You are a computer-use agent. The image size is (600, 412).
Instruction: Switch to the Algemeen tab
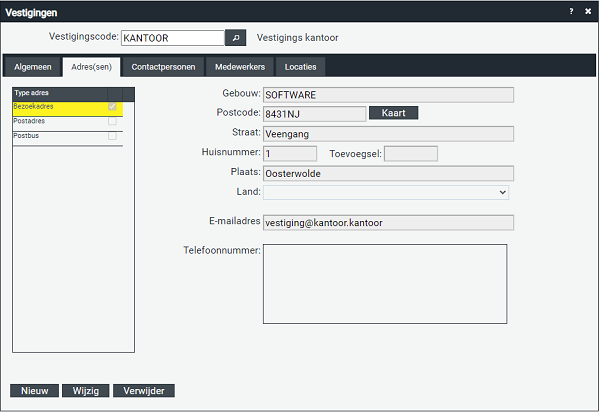(33, 67)
